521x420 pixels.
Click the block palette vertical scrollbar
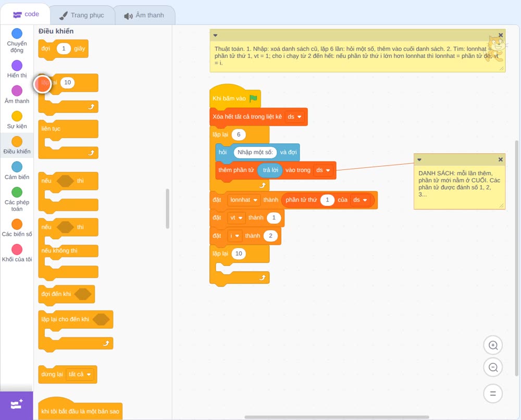tap(167, 208)
